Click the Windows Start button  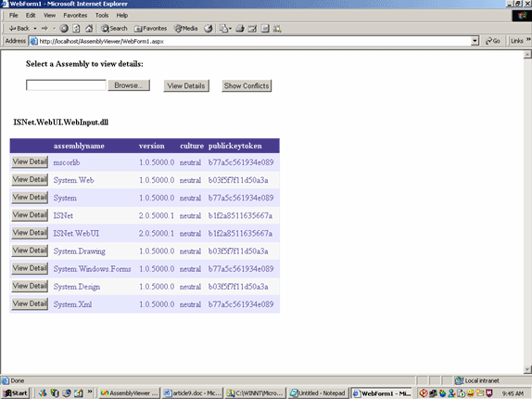(x=15, y=393)
